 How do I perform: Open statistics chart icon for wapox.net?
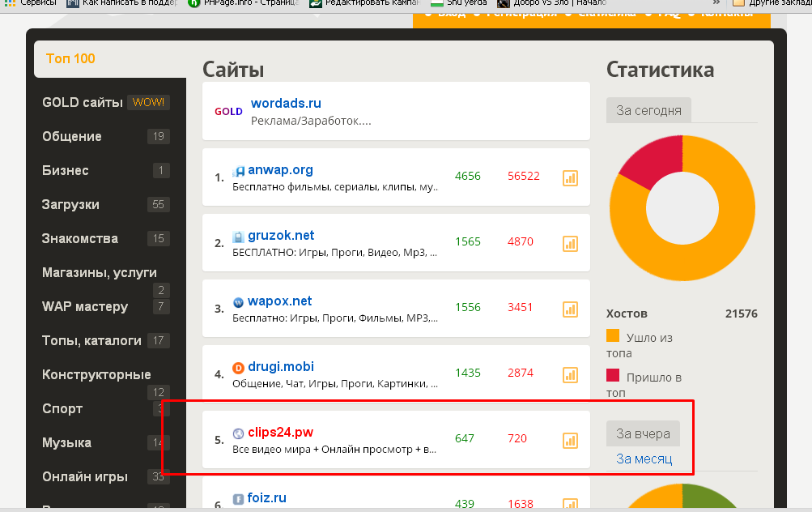pos(570,309)
